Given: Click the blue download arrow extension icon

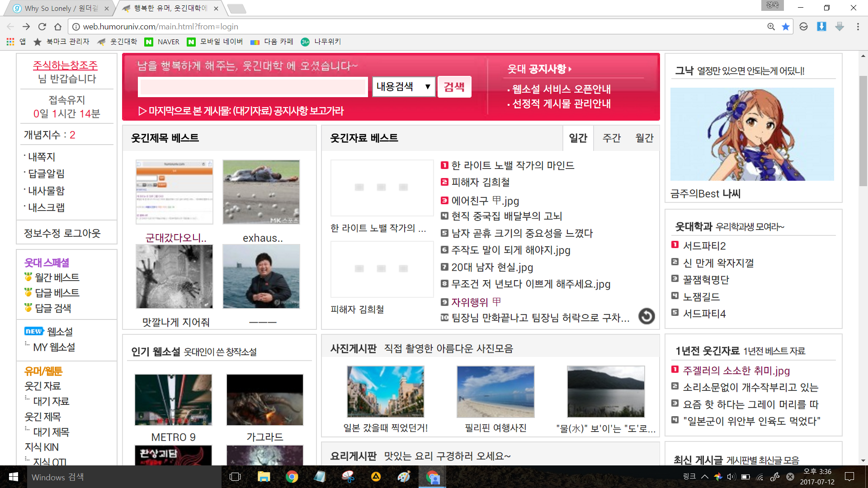Looking at the screenshot, I should point(821,27).
